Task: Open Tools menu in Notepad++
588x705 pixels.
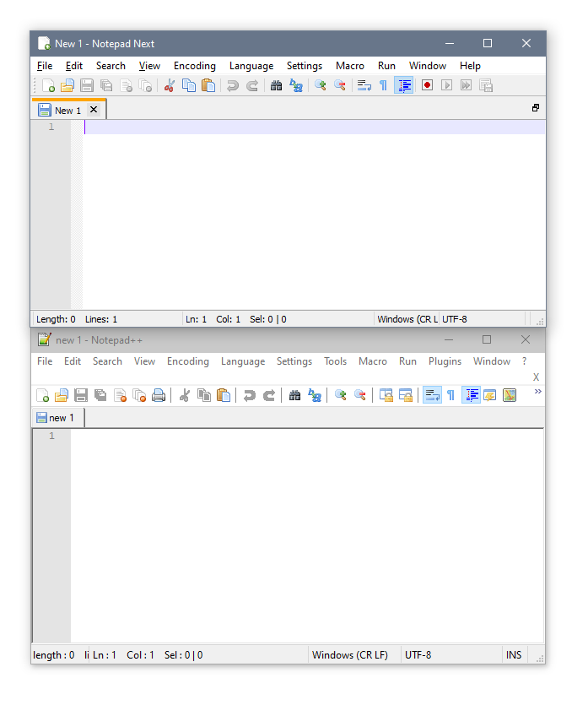Action: pyautogui.click(x=335, y=361)
